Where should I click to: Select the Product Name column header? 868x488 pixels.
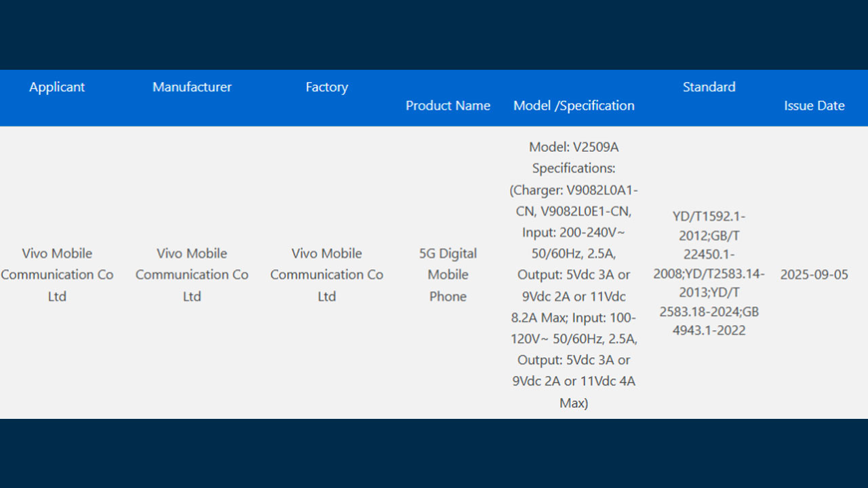pyautogui.click(x=448, y=106)
